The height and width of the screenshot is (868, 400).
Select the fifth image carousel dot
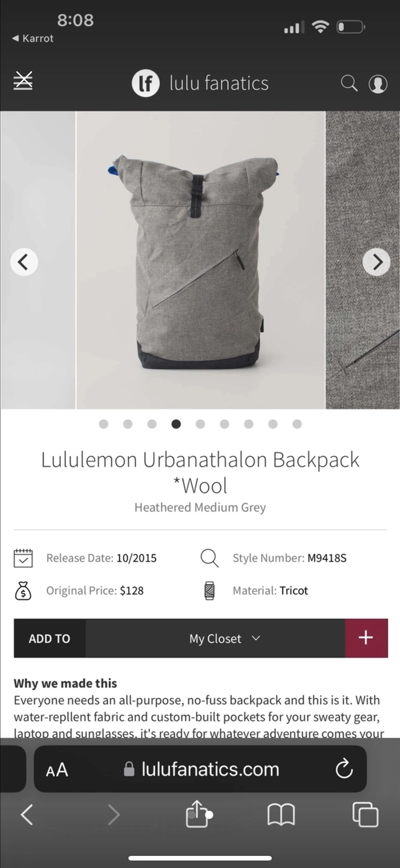(200, 424)
